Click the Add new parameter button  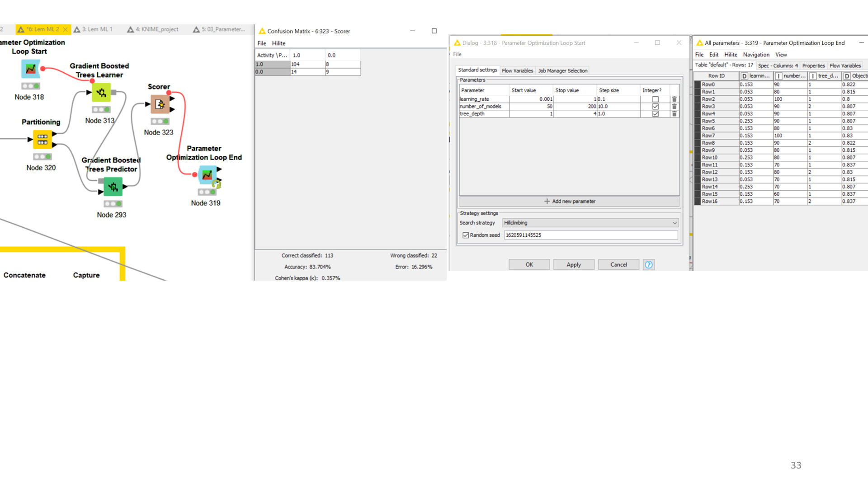pos(569,202)
